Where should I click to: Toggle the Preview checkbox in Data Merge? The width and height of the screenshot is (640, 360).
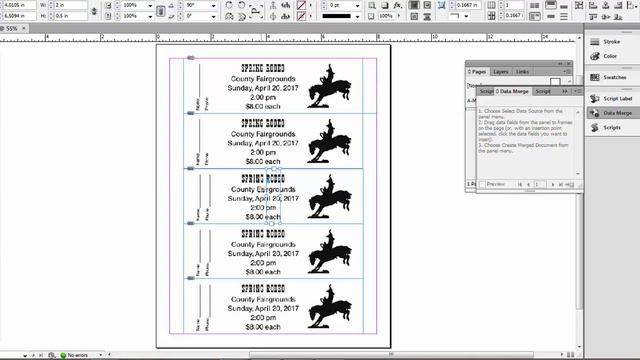[482, 184]
